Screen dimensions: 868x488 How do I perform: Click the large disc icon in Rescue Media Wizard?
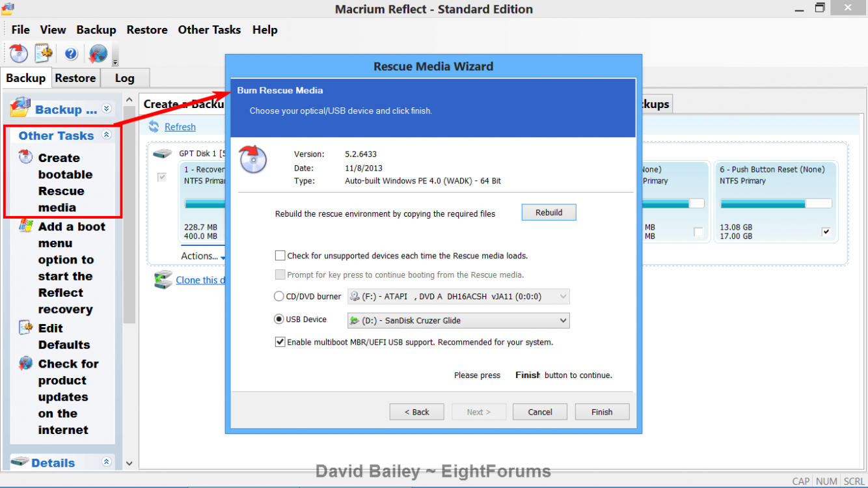[253, 159]
